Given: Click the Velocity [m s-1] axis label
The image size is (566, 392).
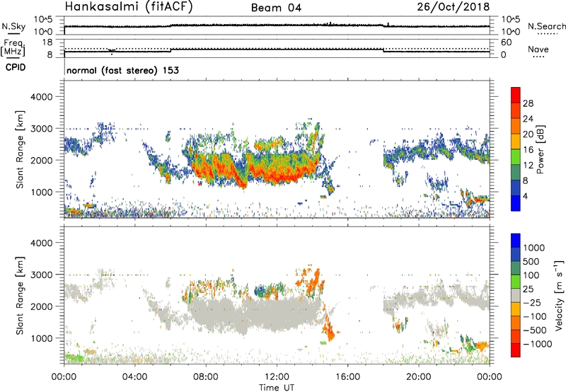Looking at the screenshot, I should [559, 295].
